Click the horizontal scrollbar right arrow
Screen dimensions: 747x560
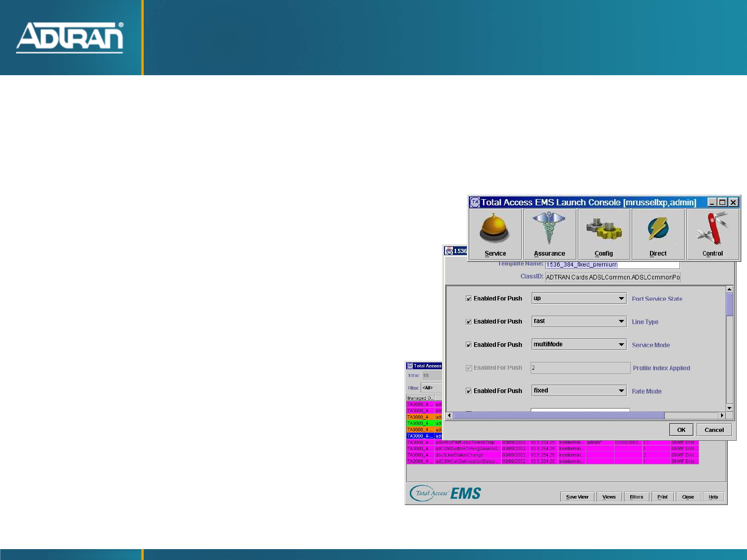[x=722, y=415]
